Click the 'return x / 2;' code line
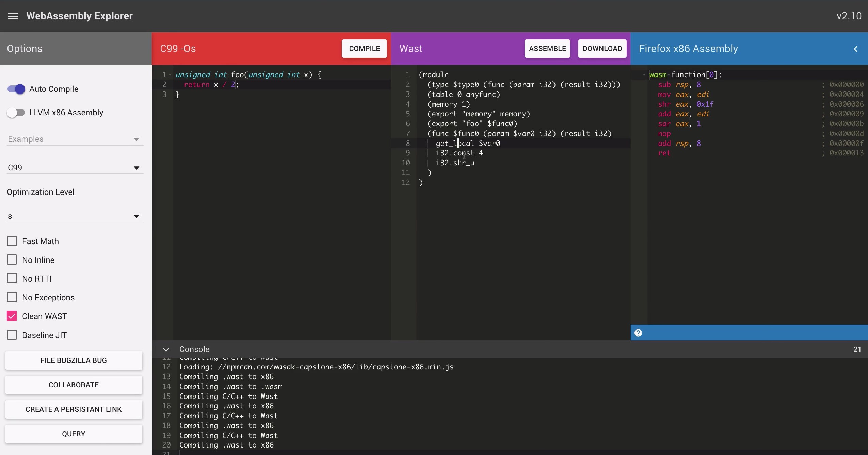Image resolution: width=868 pixels, height=455 pixels. [211, 85]
